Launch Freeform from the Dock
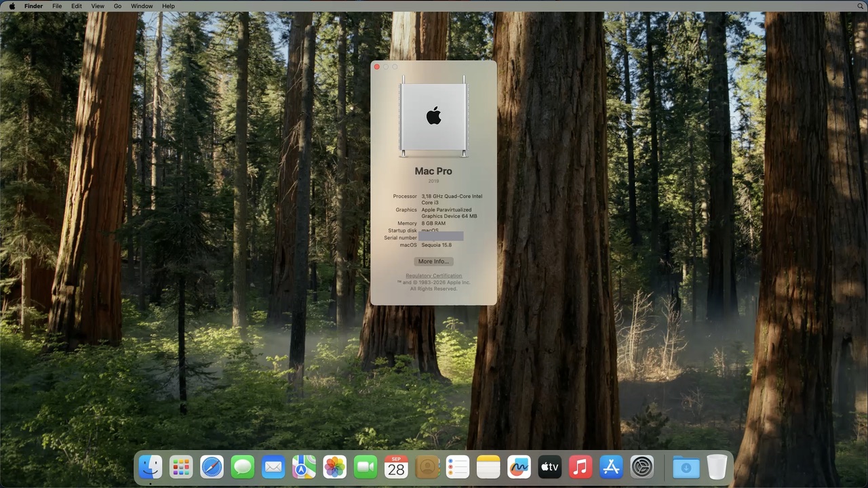The width and height of the screenshot is (868, 488). pyautogui.click(x=519, y=467)
